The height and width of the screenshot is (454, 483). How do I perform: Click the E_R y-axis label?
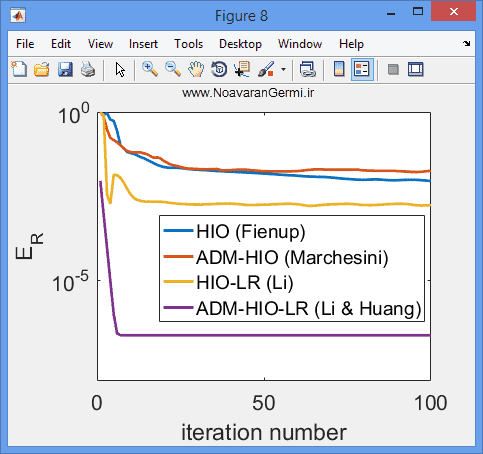click(x=29, y=246)
